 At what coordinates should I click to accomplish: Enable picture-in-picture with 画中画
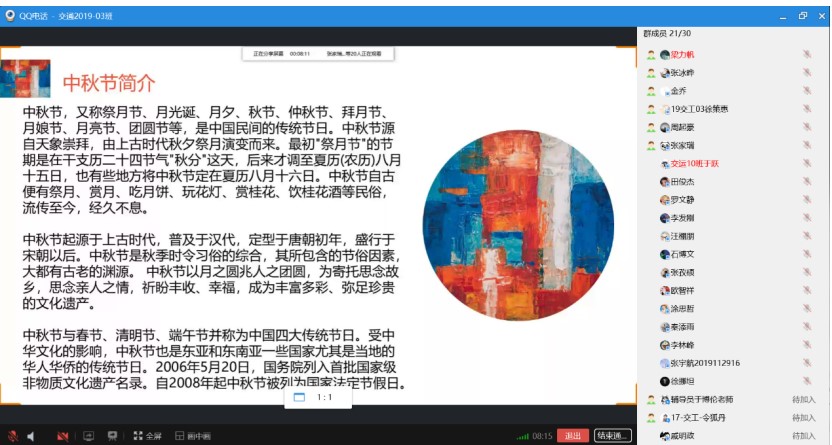193,436
